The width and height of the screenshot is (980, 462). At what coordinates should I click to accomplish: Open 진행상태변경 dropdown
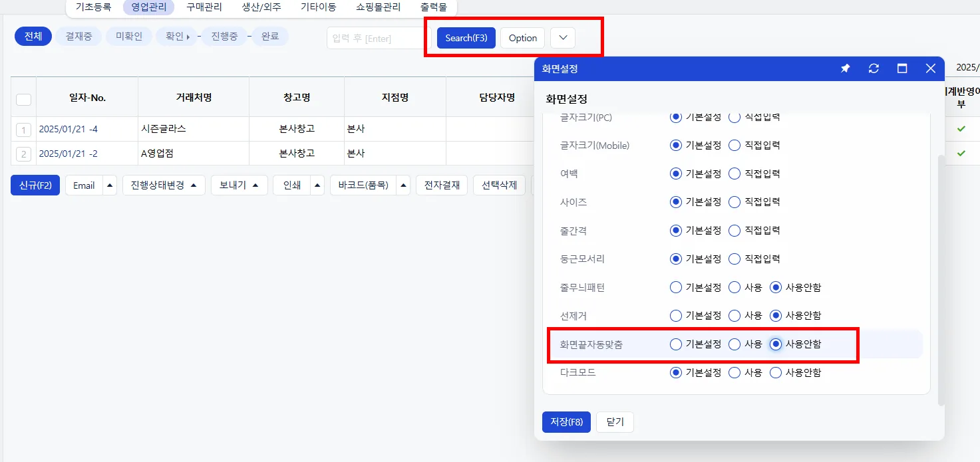click(x=164, y=185)
